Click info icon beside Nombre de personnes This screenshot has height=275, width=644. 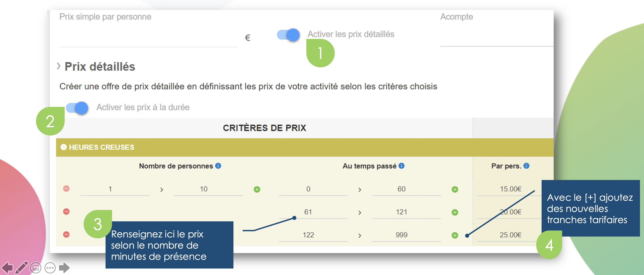(218, 166)
